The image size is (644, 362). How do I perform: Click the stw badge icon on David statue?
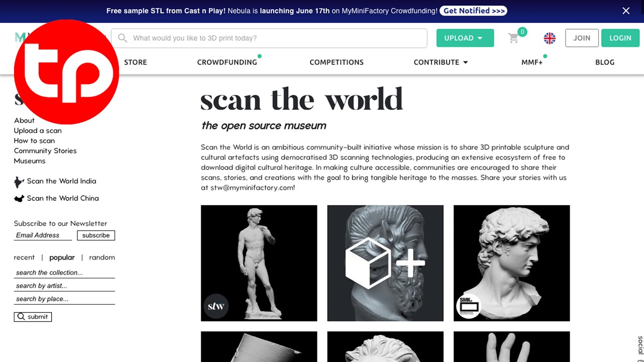pos(216,306)
